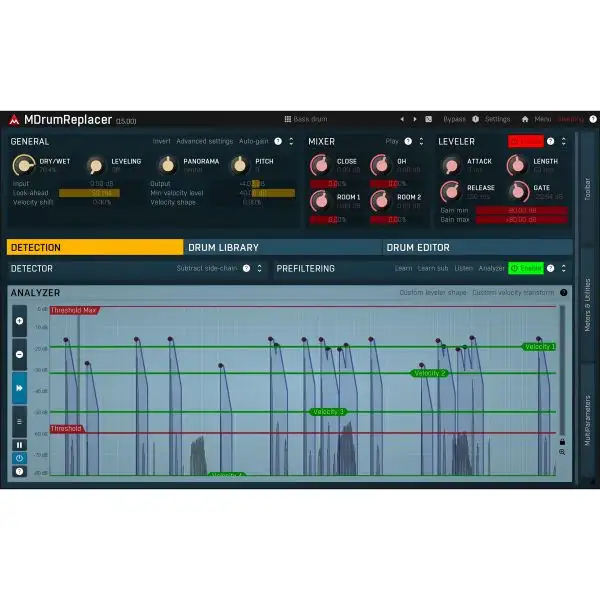Expand the Meters & Utilities side panel
Screen dimensions: 600x600
(x=588, y=305)
